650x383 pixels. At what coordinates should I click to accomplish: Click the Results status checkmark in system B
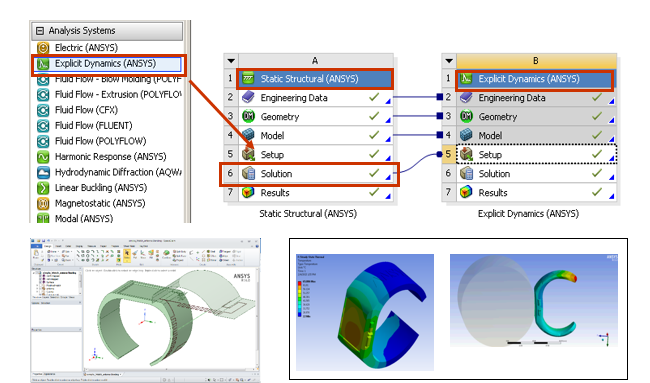click(x=597, y=192)
